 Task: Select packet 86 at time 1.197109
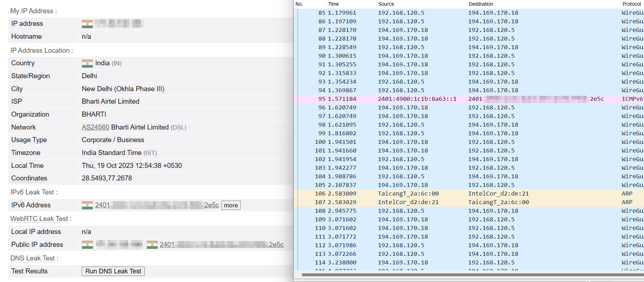[x=469, y=21]
